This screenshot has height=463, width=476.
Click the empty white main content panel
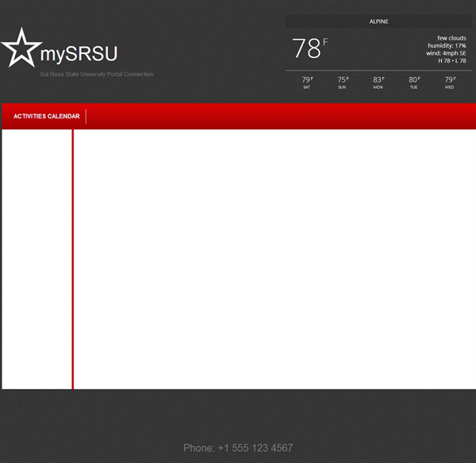[x=274, y=258]
